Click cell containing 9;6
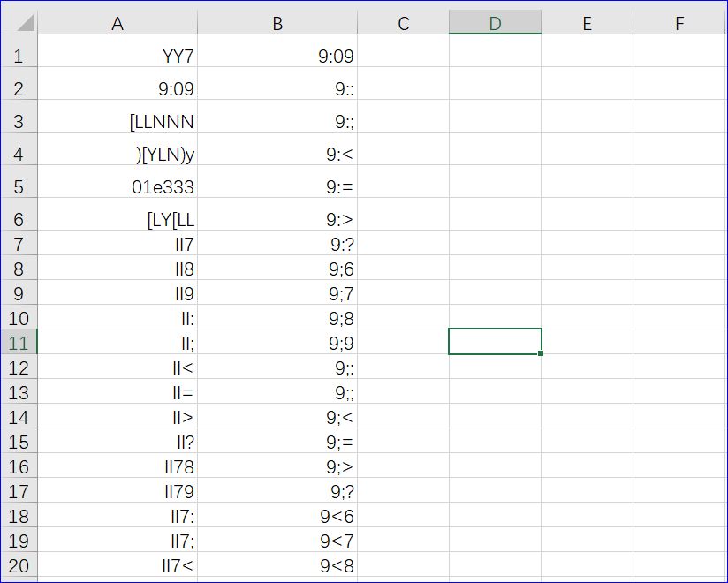The image size is (728, 583). (x=277, y=269)
